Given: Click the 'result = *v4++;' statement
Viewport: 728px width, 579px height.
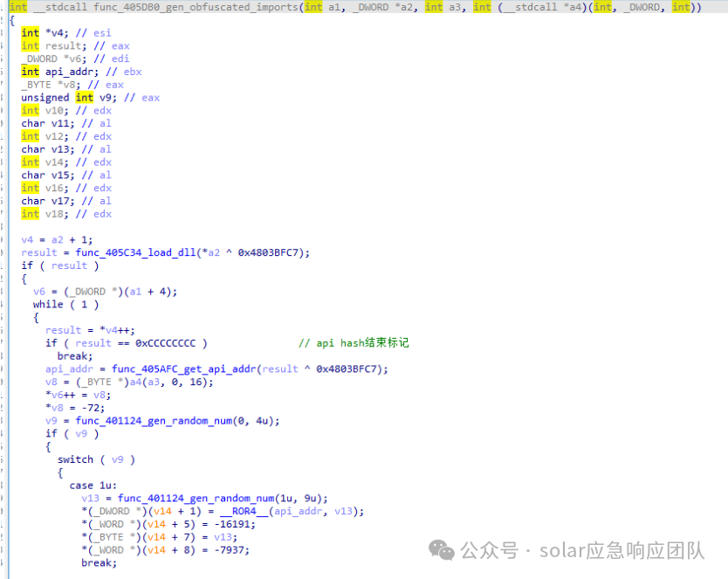Looking at the screenshot, I should 90,330.
